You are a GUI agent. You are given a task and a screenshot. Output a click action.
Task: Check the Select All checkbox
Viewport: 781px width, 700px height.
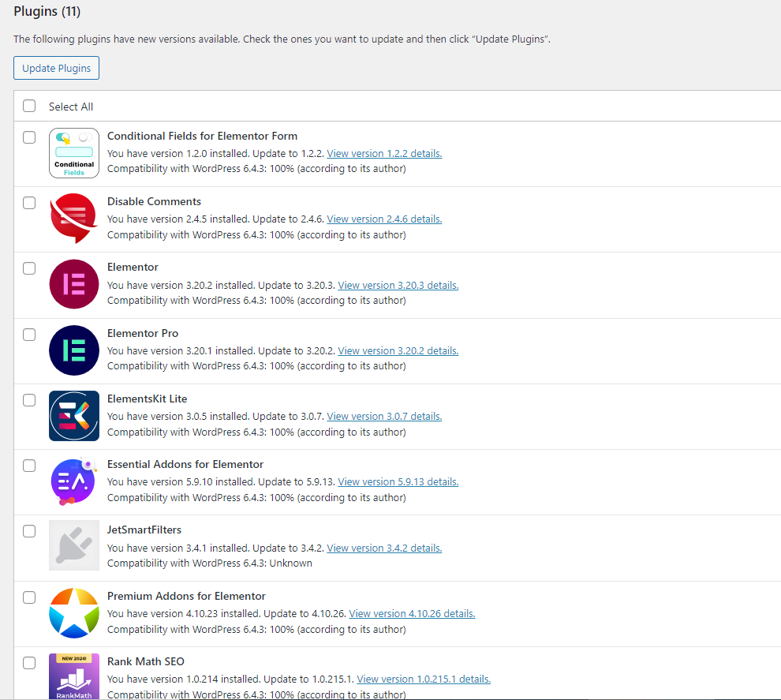click(x=29, y=107)
